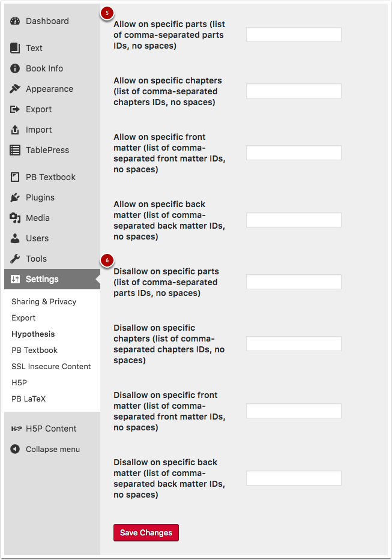Collapse the sidebar menu with arrow icon
392x560 pixels.
pyautogui.click(x=15, y=449)
